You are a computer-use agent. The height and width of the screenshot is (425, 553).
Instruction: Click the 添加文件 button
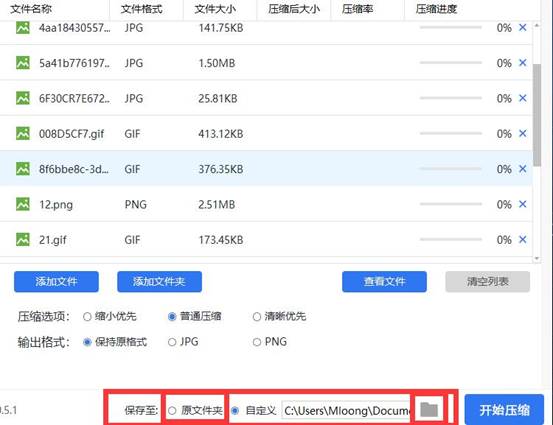(56, 281)
